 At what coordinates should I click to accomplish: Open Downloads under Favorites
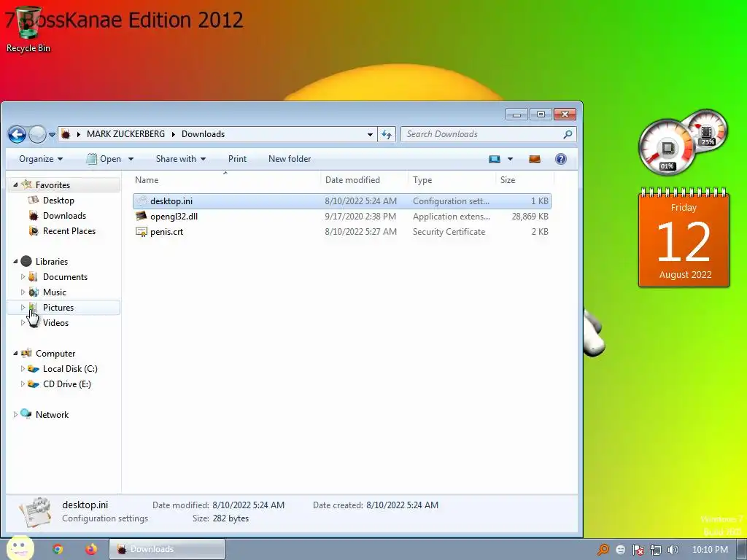[64, 216]
